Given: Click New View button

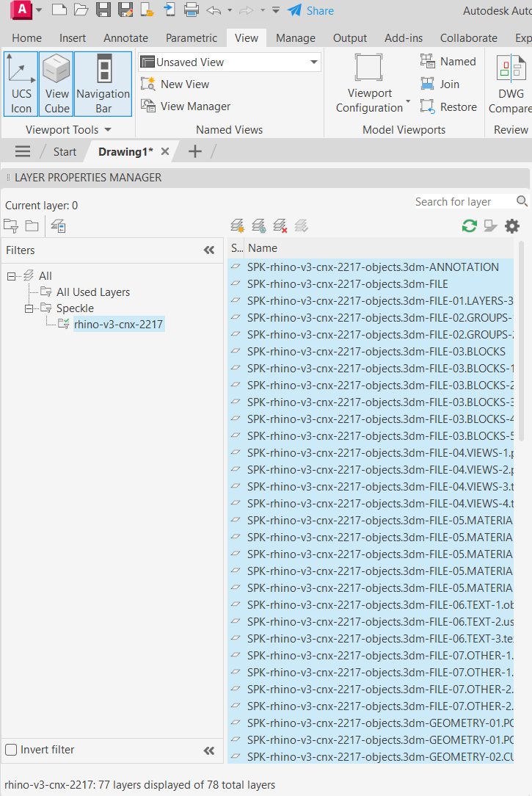Looking at the screenshot, I should [175, 84].
